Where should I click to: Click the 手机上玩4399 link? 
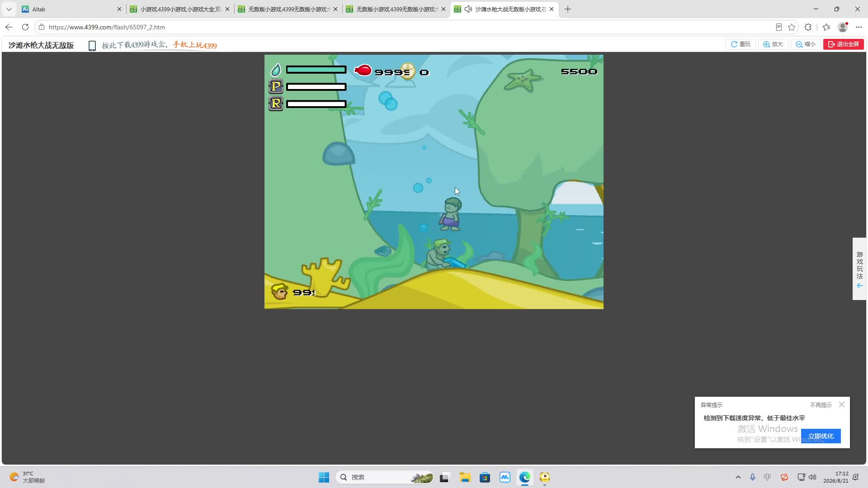[x=195, y=45]
